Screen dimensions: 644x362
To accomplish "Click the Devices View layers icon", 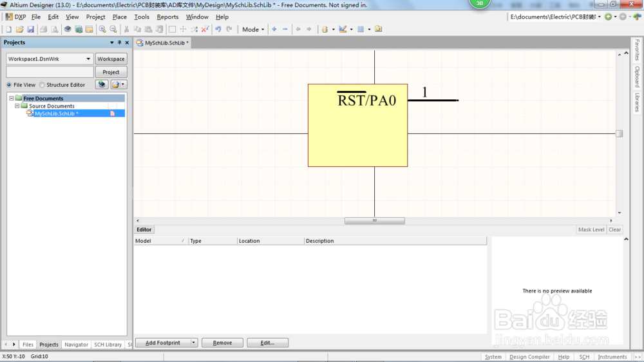I will [68, 29].
